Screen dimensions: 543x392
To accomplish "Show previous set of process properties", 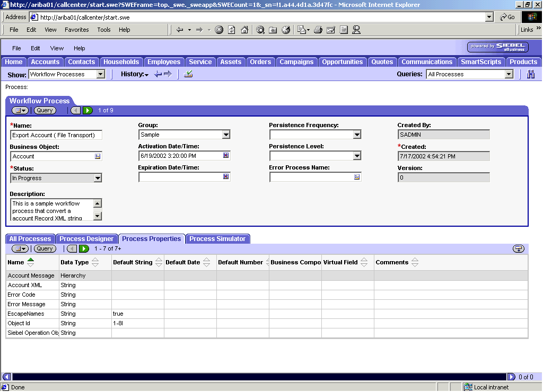I will (72, 249).
